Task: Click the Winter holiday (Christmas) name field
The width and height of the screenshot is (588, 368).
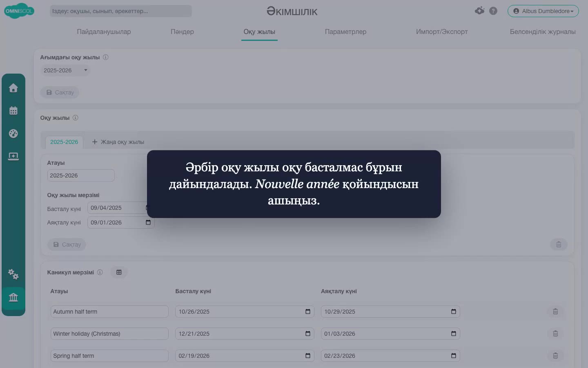Action: point(109,334)
